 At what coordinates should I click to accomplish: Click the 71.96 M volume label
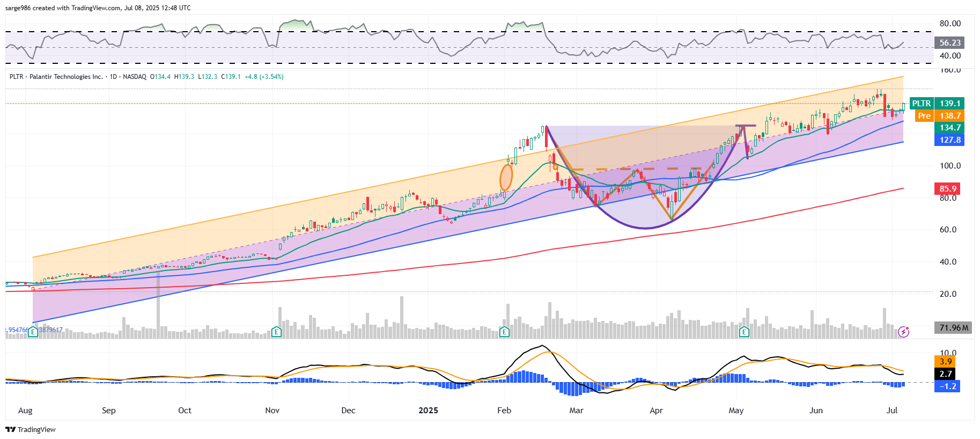953,328
